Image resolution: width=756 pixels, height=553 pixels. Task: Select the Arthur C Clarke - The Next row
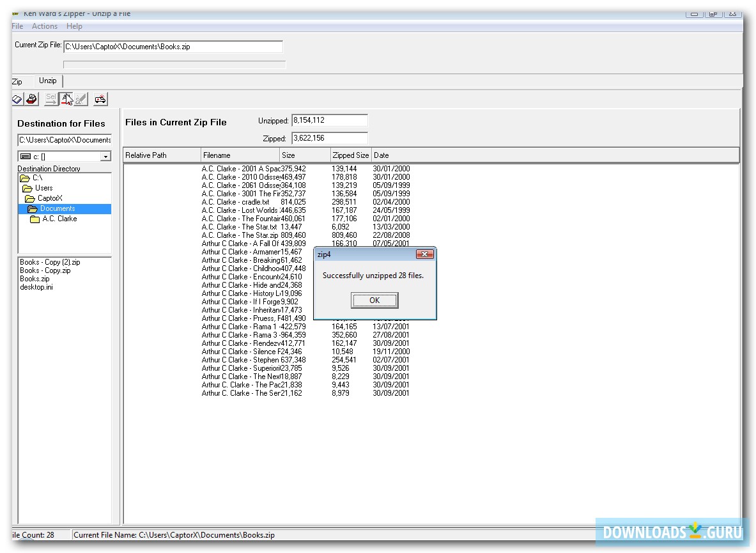click(305, 377)
